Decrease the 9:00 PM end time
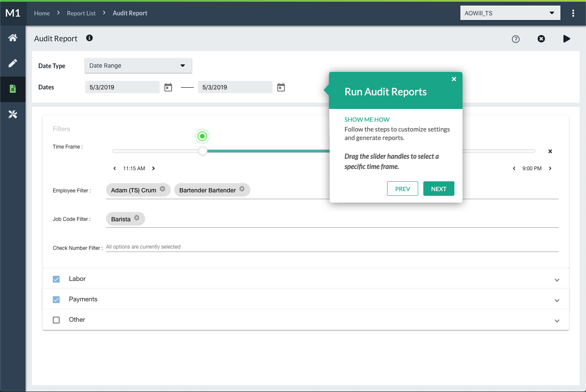Screen dimensions: 586x392 click(514, 169)
